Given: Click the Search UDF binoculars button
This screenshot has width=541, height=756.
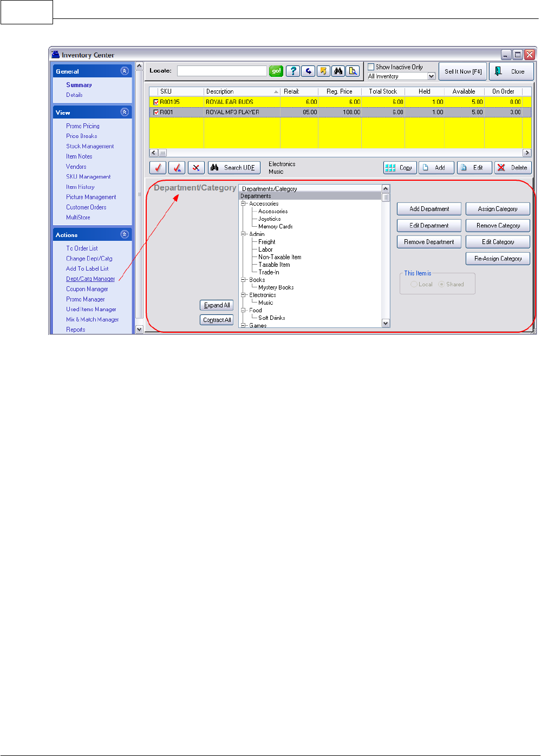Looking at the screenshot, I should [x=234, y=168].
